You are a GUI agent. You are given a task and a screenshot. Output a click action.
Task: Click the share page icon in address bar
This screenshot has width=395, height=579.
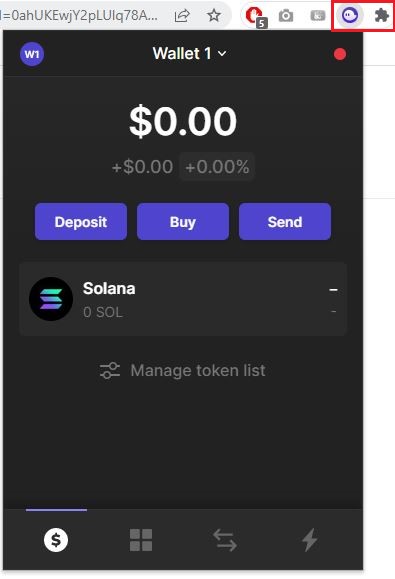tap(182, 16)
